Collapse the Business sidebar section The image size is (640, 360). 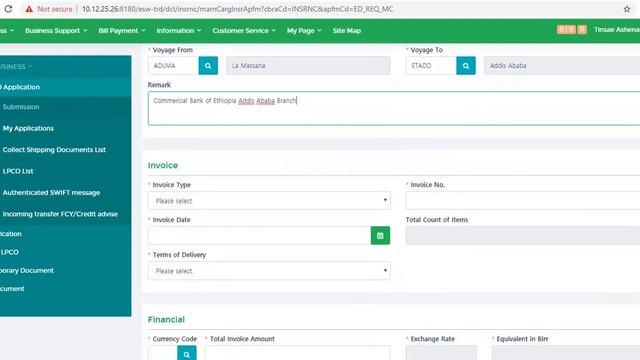pos(16,67)
